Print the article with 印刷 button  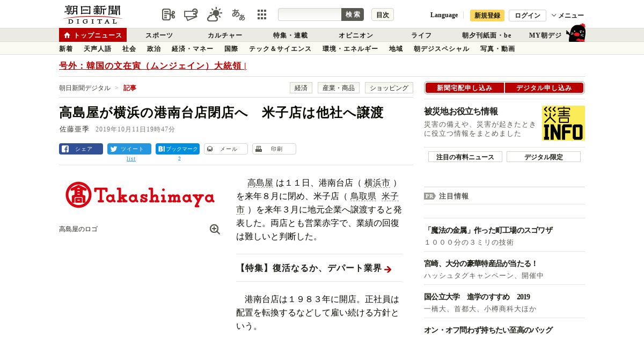coord(274,149)
